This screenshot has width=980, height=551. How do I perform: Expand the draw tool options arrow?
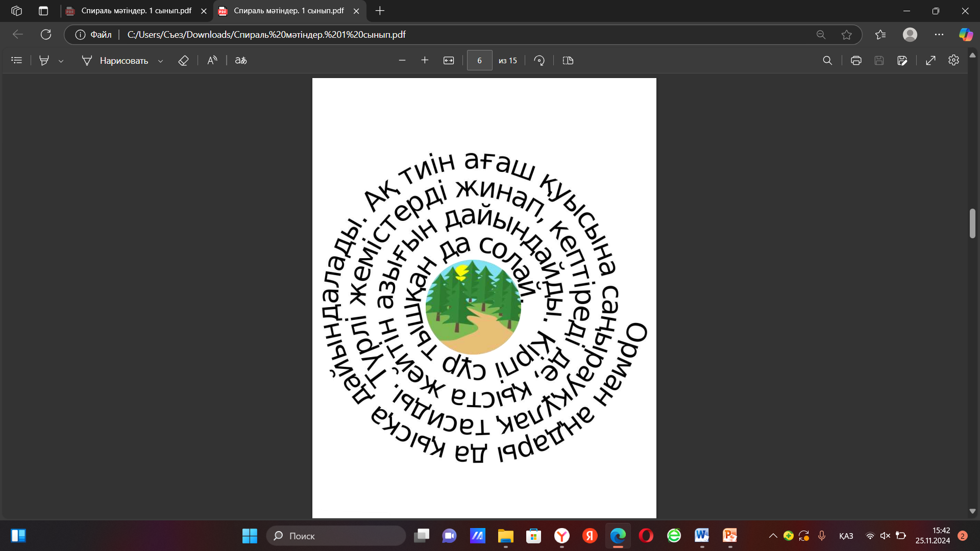(x=160, y=61)
